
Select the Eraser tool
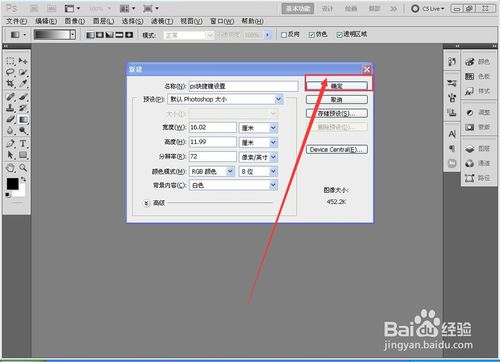(x=10, y=119)
